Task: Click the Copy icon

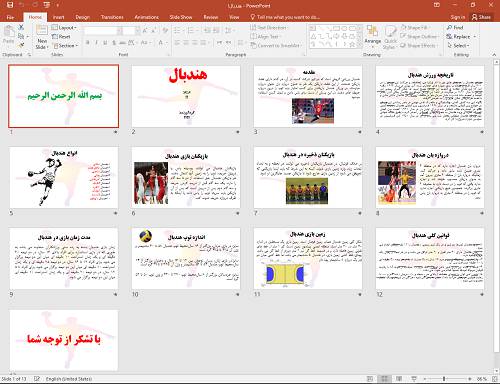Action: tap(21, 36)
